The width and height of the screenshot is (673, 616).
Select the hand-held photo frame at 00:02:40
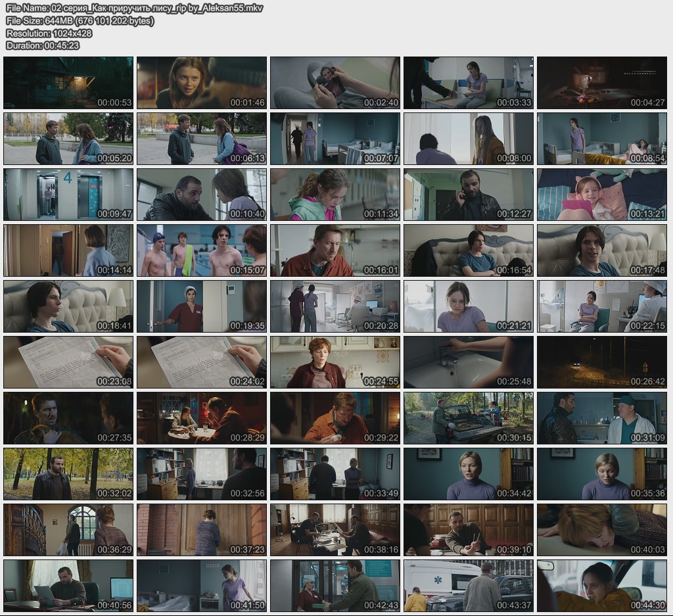335,83
